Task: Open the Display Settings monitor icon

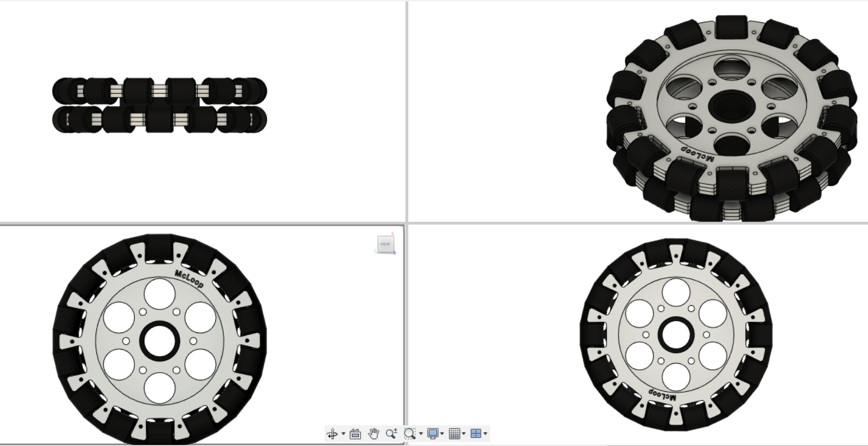Action: click(x=433, y=434)
